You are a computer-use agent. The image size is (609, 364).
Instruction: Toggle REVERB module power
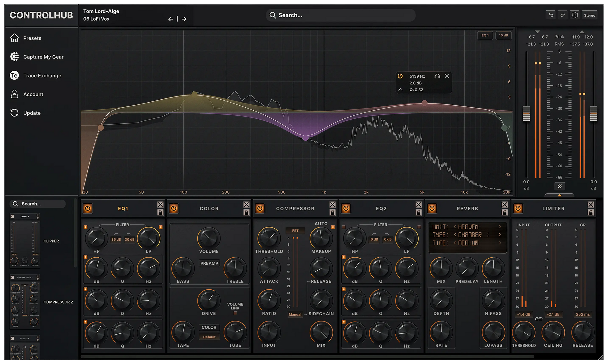tap(432, 208)
